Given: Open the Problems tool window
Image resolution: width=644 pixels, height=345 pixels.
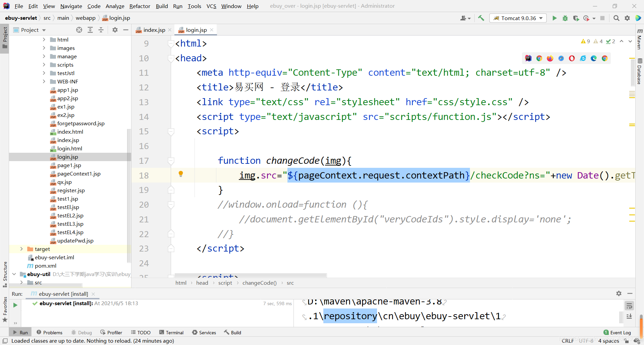Looking at the screenshot, I should coord(50,332).
